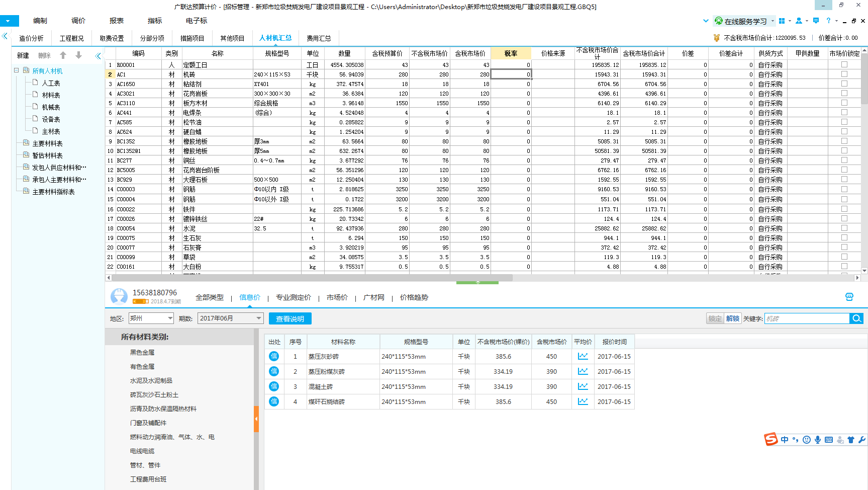Click the user avatar in price panel

point(119,296)
